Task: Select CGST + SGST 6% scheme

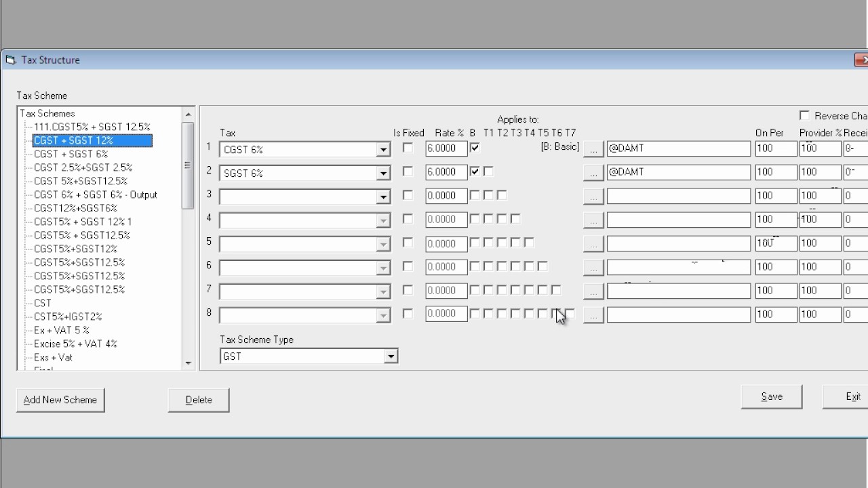Action: pos(71,154)
